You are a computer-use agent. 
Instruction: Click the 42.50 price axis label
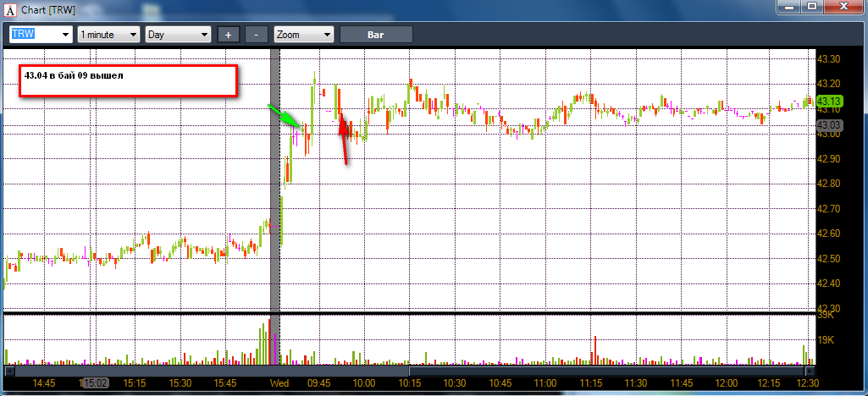[x=829, y=259]
